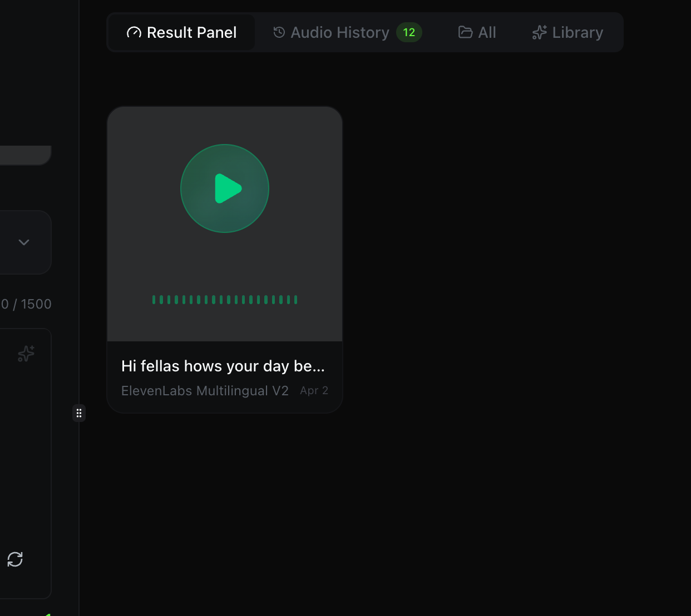Toggle playback on the result card

[x=224, y=188]
